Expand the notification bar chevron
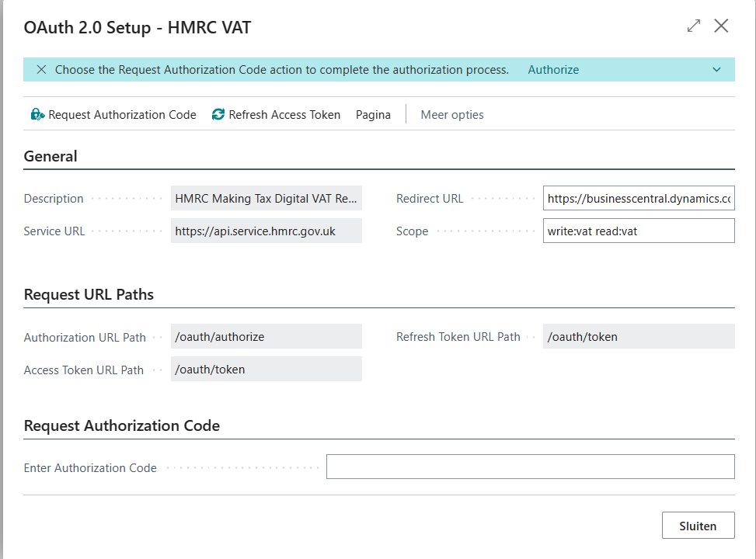Viewport: 756px width, 559px height. [x=716, y=69]
